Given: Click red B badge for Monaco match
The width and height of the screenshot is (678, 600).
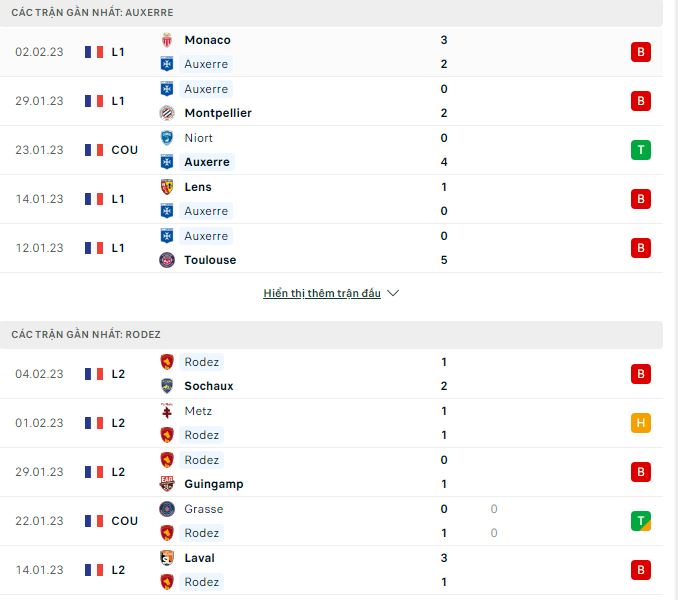Looking at the screenshot, I should (x=641, y=52).
